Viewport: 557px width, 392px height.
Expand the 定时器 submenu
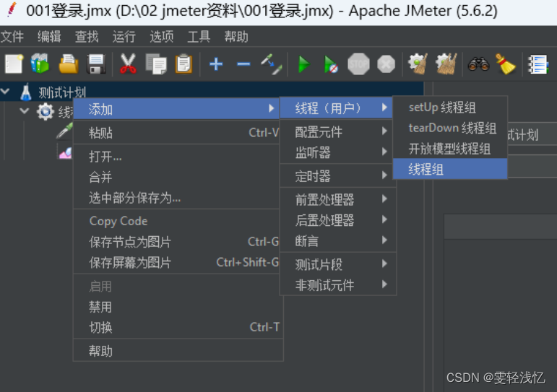pos(338,175)
